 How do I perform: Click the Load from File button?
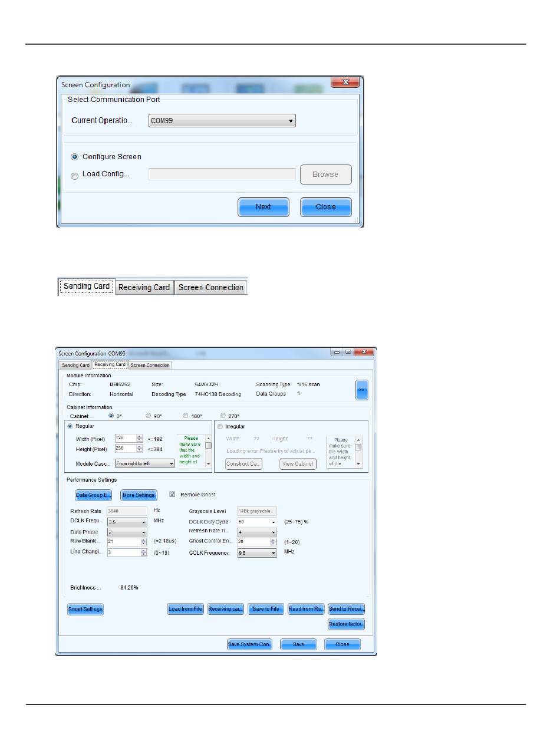[186, 609]
